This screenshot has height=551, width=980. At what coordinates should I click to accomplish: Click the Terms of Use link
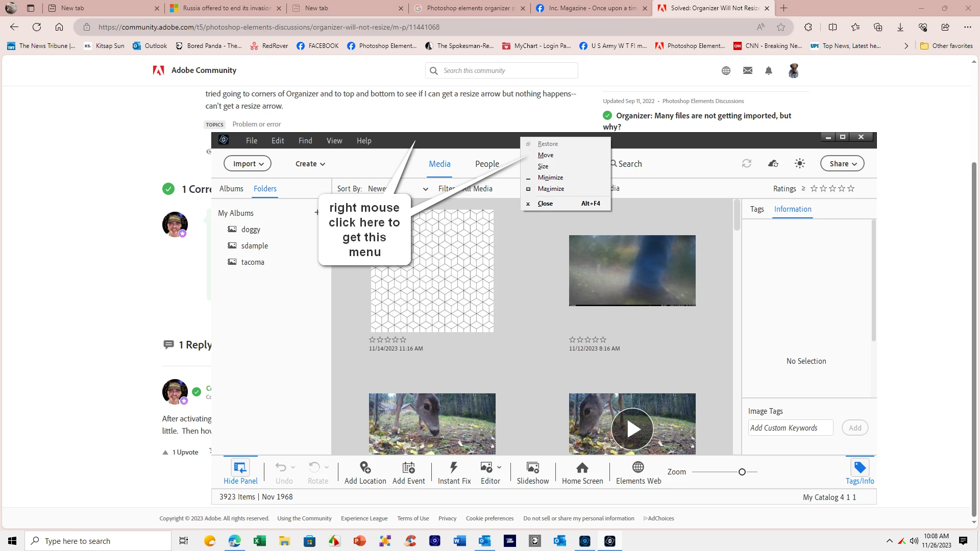[413, 518]
